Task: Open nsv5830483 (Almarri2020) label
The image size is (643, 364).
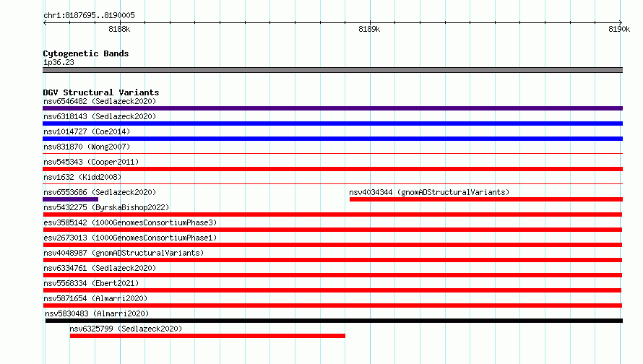Action: click(97, 313)
